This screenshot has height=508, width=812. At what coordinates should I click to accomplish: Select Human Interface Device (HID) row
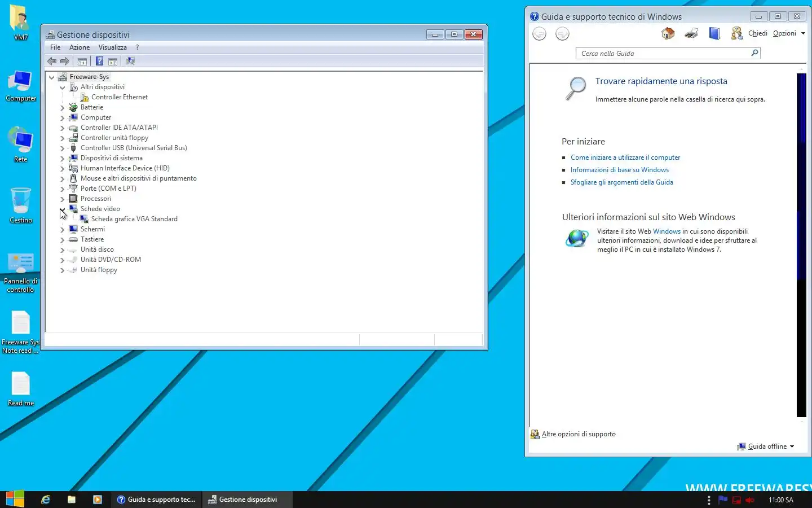[125, 168]
